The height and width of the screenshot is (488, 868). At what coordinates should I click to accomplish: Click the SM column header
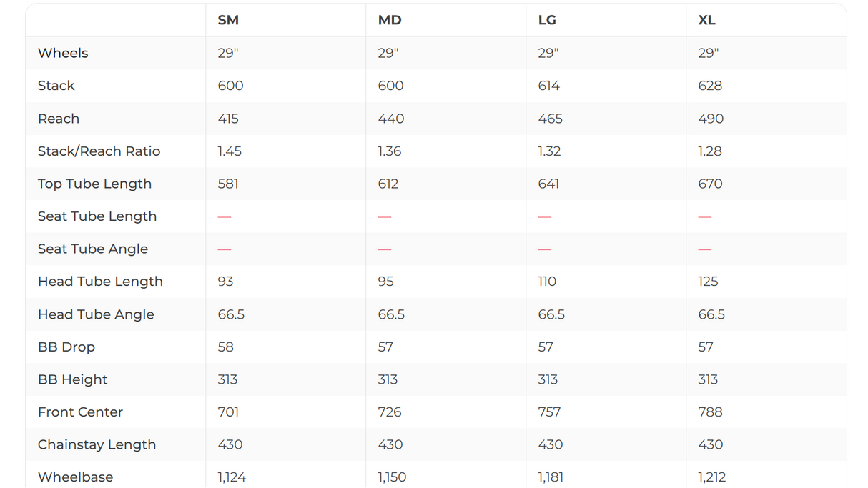(228, 20)
